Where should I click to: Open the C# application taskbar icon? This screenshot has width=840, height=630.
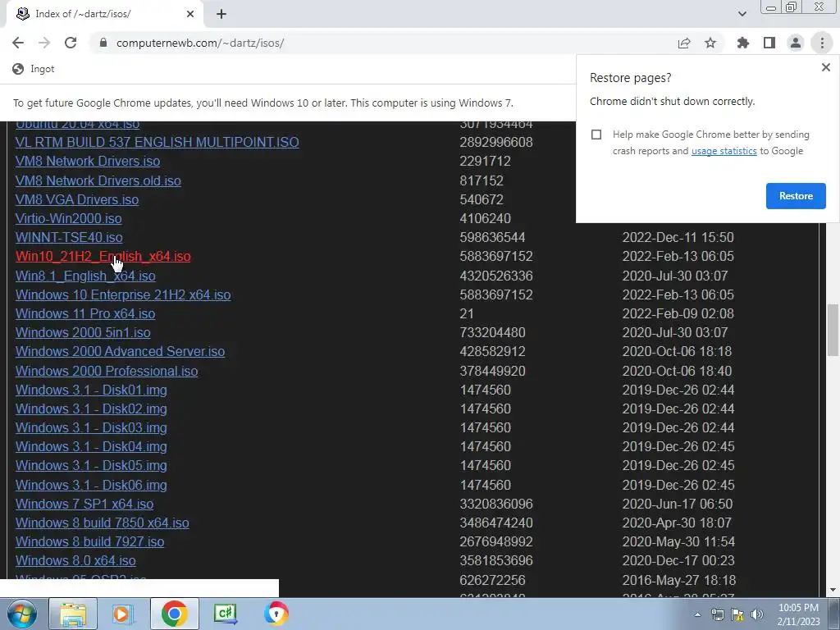225,614
